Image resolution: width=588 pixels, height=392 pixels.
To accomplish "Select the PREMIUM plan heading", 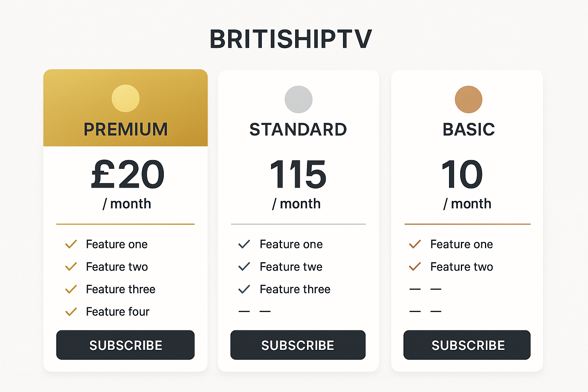I will click(126, 129).
